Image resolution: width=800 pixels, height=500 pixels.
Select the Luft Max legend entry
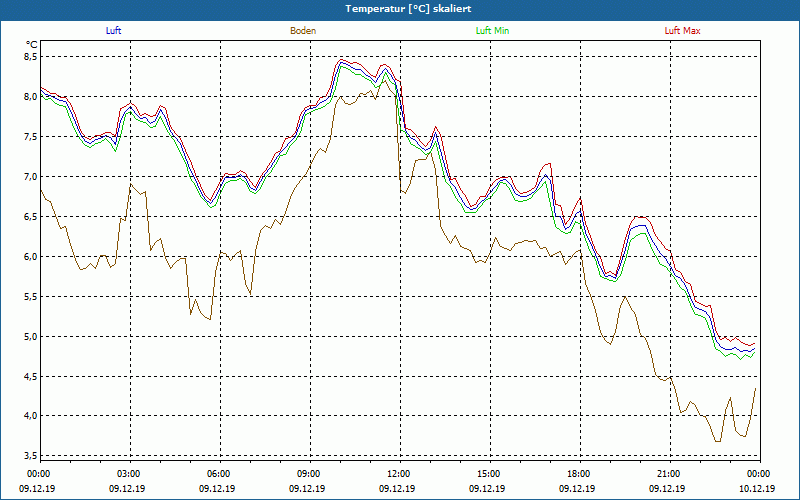(x=682, y=31)
